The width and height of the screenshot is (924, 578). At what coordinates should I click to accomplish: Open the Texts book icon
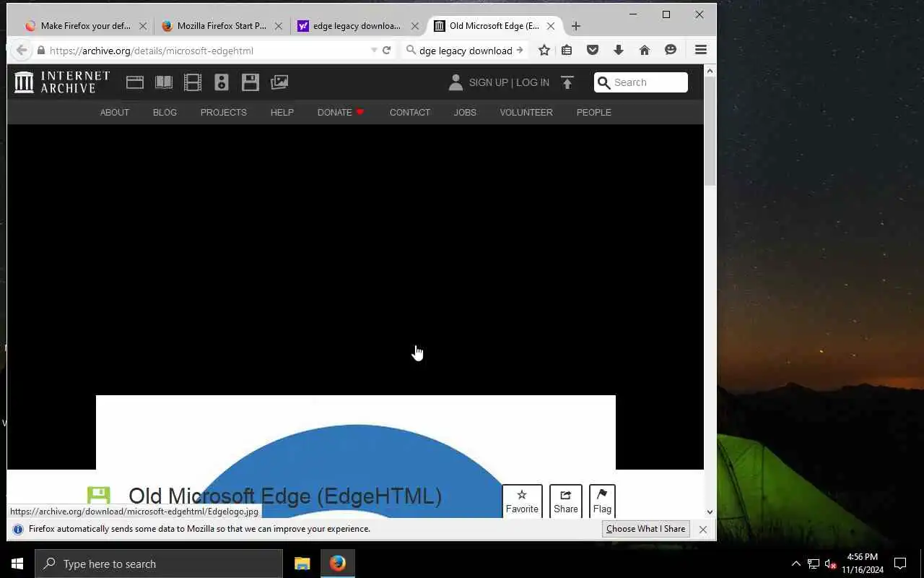tap(164, 82)
